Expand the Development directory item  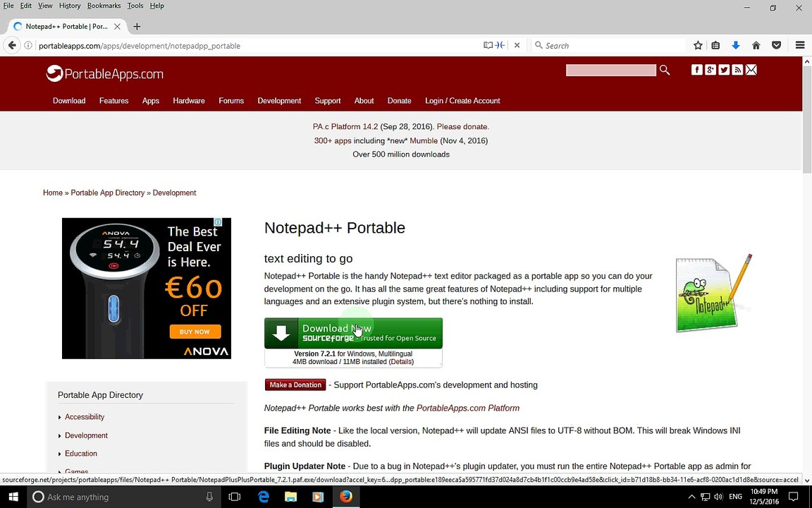(86, 435)
